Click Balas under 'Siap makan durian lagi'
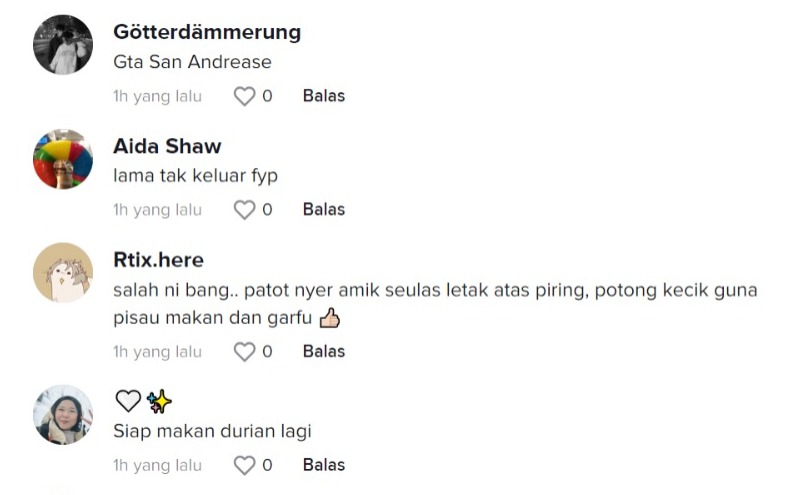799x495 pixels. pyautogui.click(x=323, y=466)
